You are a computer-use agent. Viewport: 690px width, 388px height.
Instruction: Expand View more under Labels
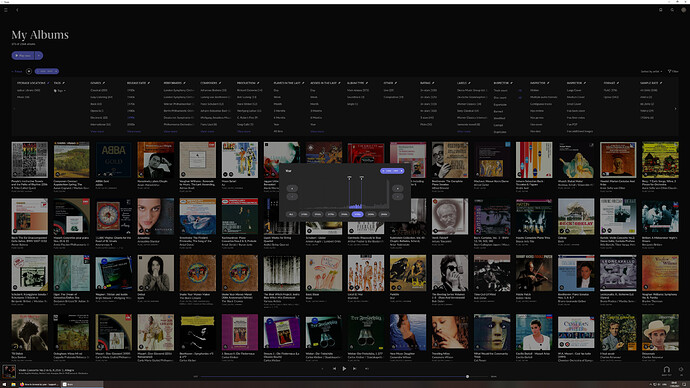pyautogui.click(x=463, y=131)
